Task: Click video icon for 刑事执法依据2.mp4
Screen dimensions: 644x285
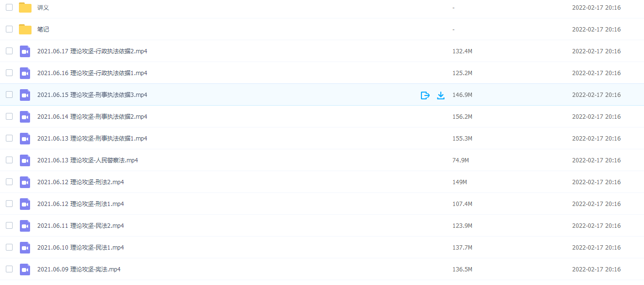Action: point(25,116)
